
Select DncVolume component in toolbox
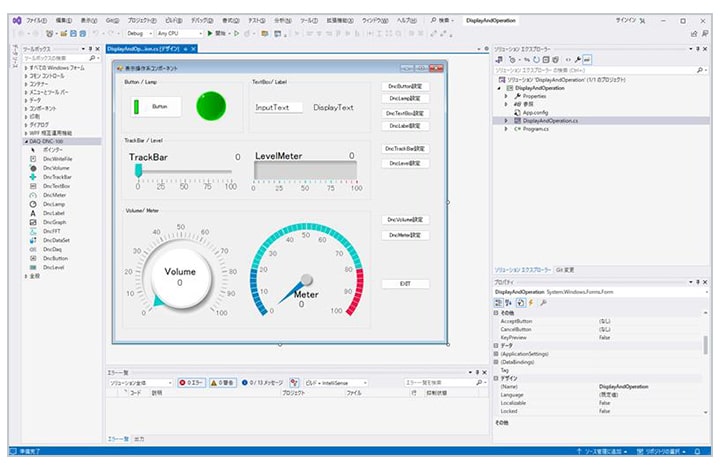(x=57, y=168)
